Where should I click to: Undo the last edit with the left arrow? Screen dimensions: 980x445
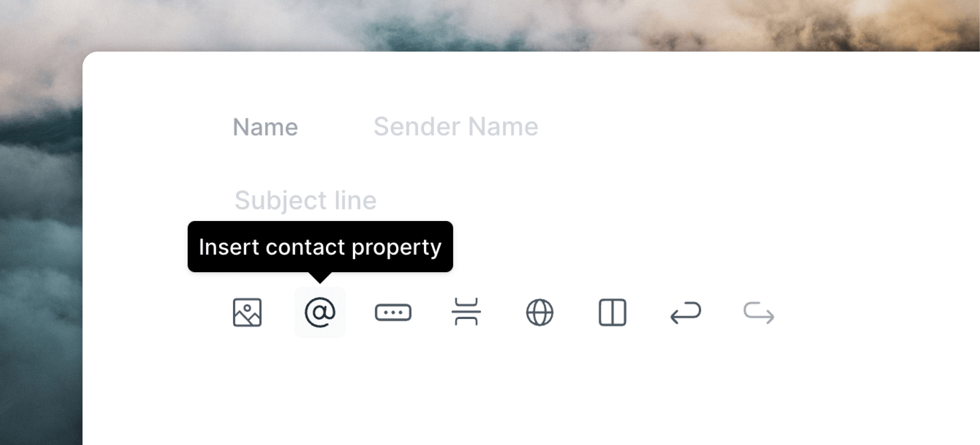point(686,313)
